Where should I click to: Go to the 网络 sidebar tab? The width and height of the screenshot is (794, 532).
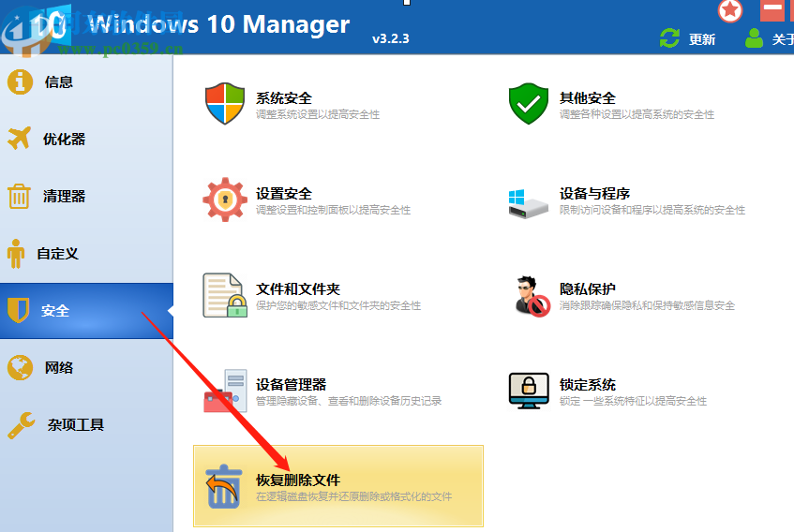click(x=86, y=368)
